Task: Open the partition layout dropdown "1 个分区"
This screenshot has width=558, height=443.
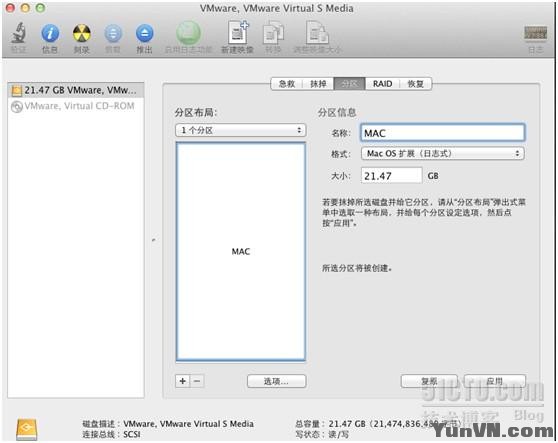Action: [x=241, y=130]
